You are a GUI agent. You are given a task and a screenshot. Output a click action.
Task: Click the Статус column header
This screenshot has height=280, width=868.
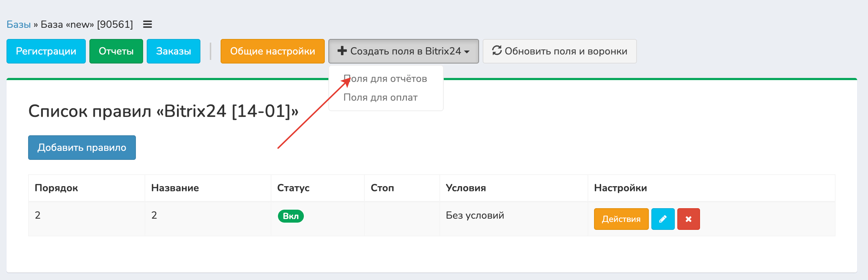293,188
